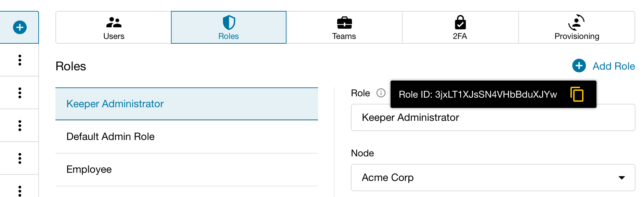Open the first three-dot menu in the sidebar
Image resolution: width=644 pixels, height=197 pixels.
20,60
